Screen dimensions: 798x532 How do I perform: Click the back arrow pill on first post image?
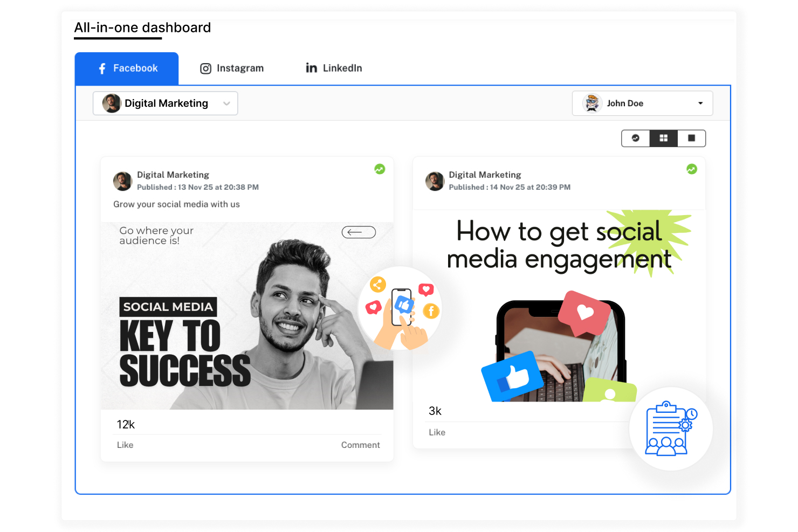click(359, 232)
